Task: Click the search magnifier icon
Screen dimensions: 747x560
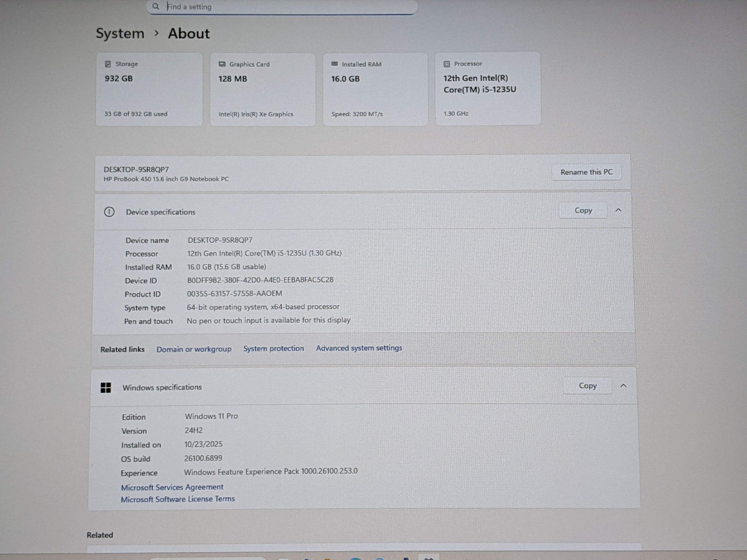Action: (156, 7)
